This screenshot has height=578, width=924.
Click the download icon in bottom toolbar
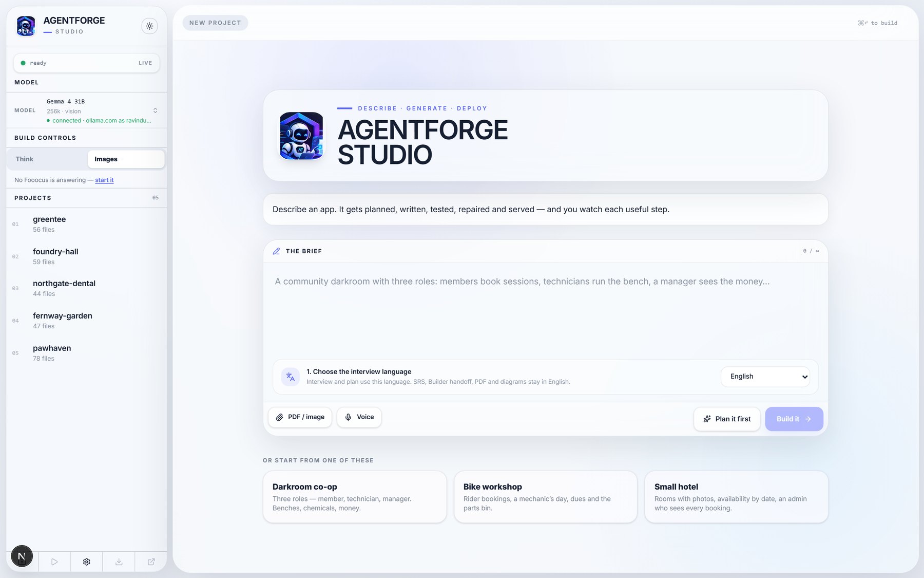119,562
